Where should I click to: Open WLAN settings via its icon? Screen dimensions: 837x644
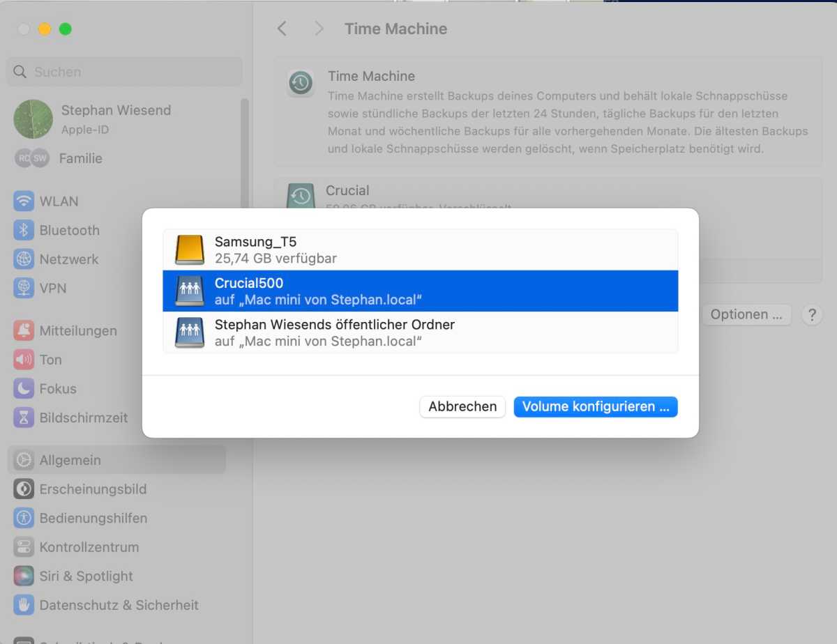(x=24, y=201)
